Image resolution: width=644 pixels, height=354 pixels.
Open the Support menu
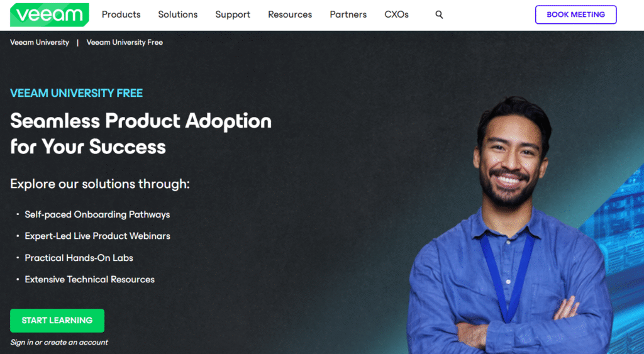[x=233, y=15]
